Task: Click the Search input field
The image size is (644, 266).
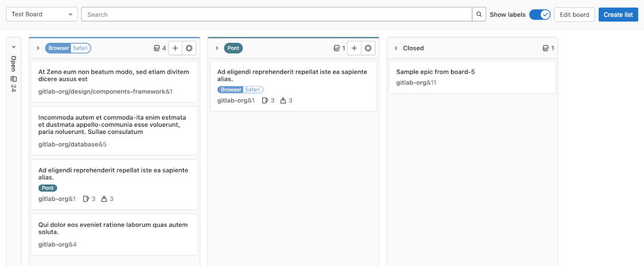Action: [277, 14]
